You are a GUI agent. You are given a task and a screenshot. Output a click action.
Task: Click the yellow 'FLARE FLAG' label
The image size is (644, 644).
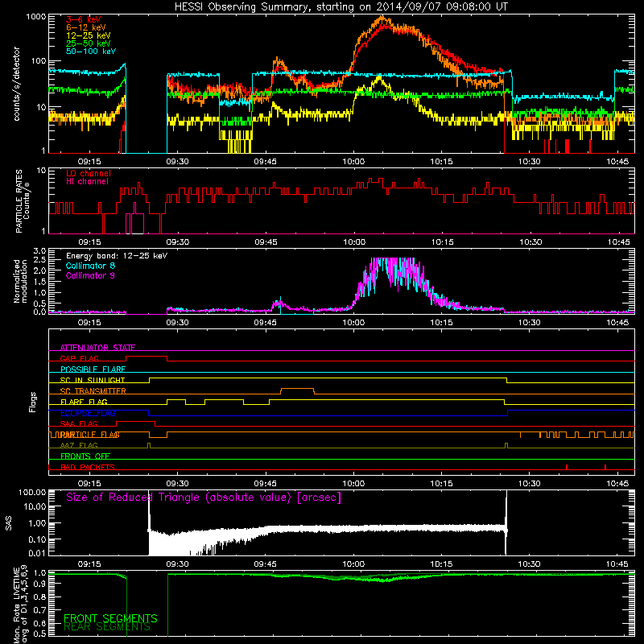coord(84,402)
